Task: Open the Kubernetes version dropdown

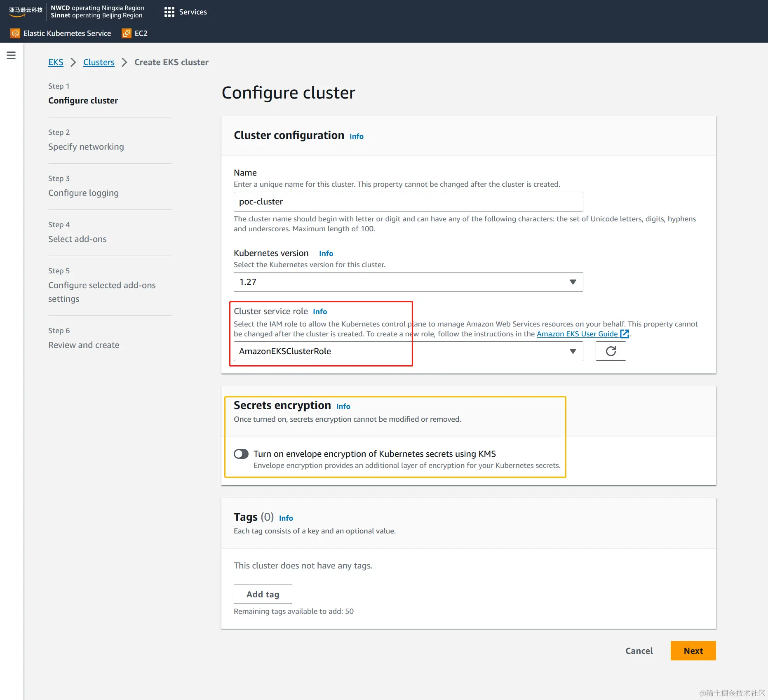Action: tap(408, 282)
